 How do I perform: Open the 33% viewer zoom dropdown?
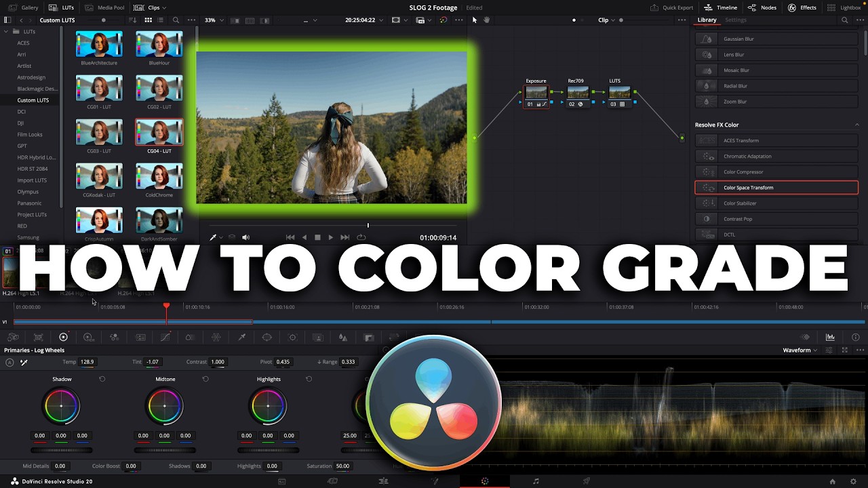214,20
